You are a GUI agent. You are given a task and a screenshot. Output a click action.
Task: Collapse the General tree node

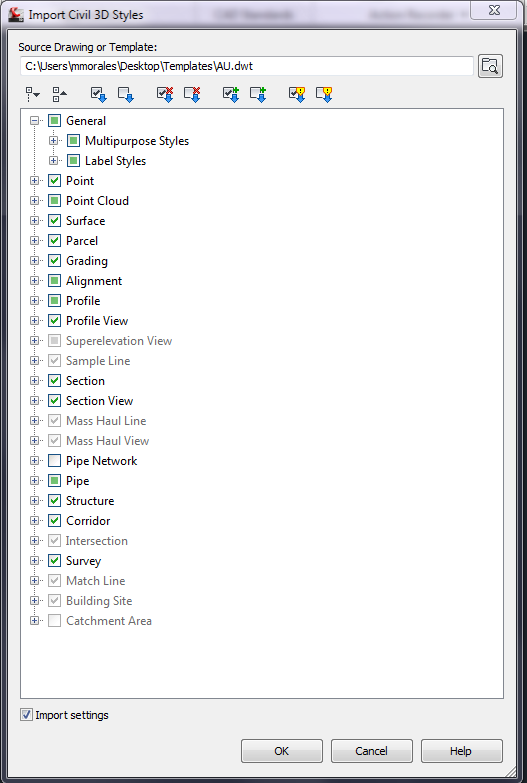pos(34,120)
